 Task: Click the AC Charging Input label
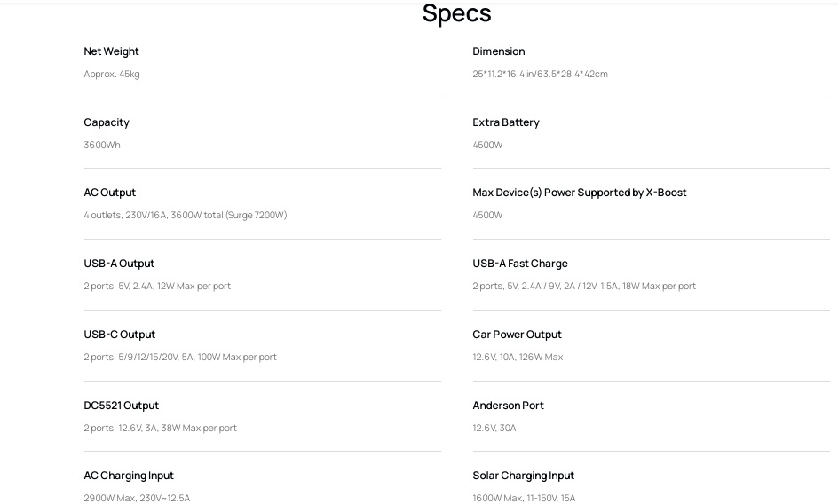click(x=129, y=476)
